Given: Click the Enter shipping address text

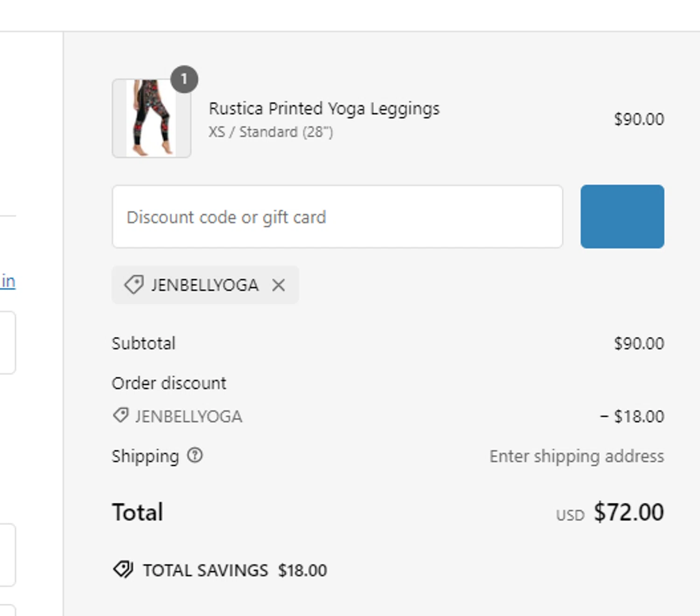Looking at the screenshot, I should pos(576,456).
